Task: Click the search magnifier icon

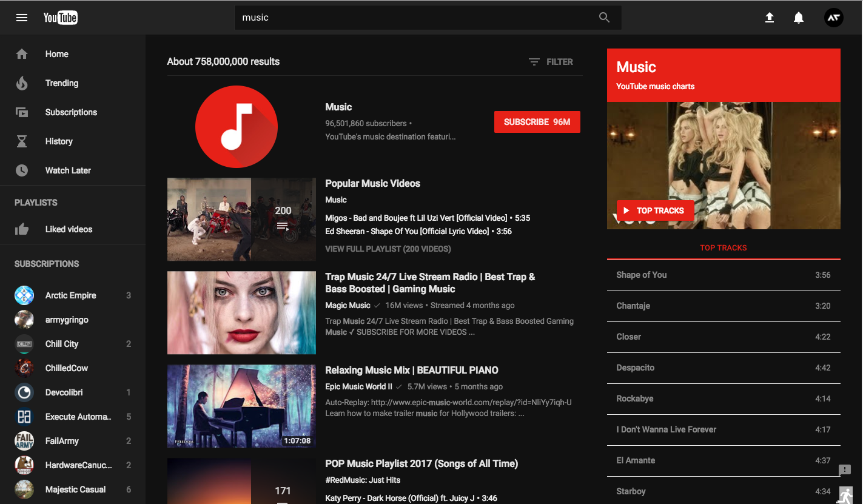Action: [604, 18]
